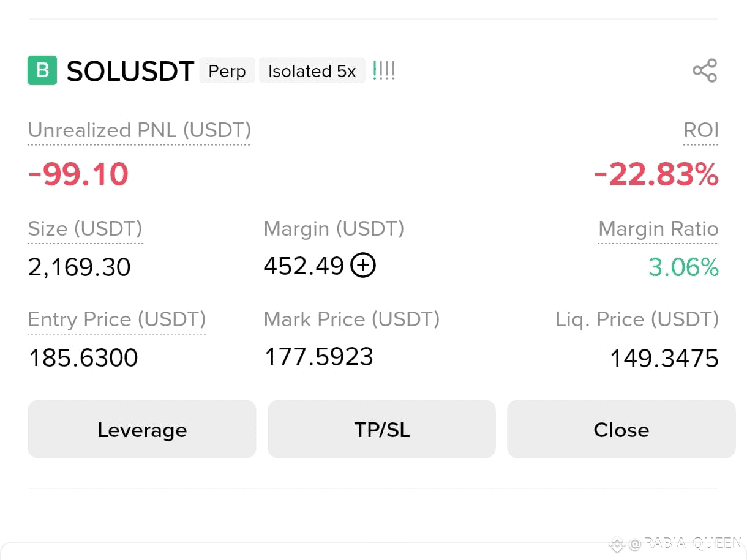Viewport: 747px width, 560px height.
Task: Open the SOLUSDT symbol title
Action: 130,71
